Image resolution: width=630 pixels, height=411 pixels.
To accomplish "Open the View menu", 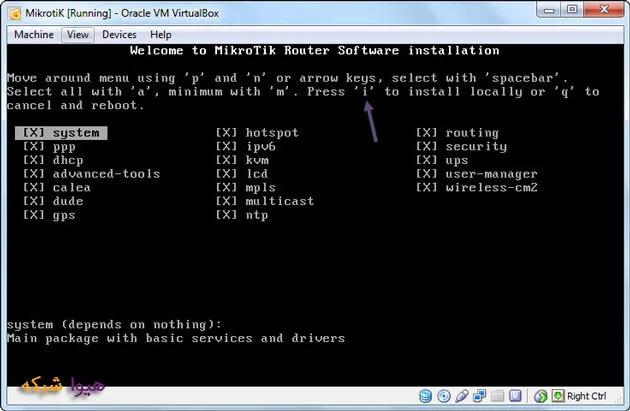I will click(78, 35).
